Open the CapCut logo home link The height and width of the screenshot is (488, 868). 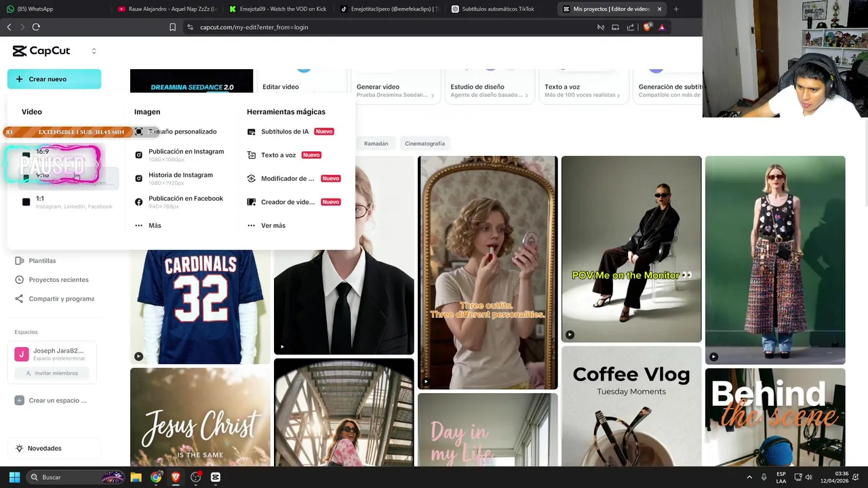(41, 51)
